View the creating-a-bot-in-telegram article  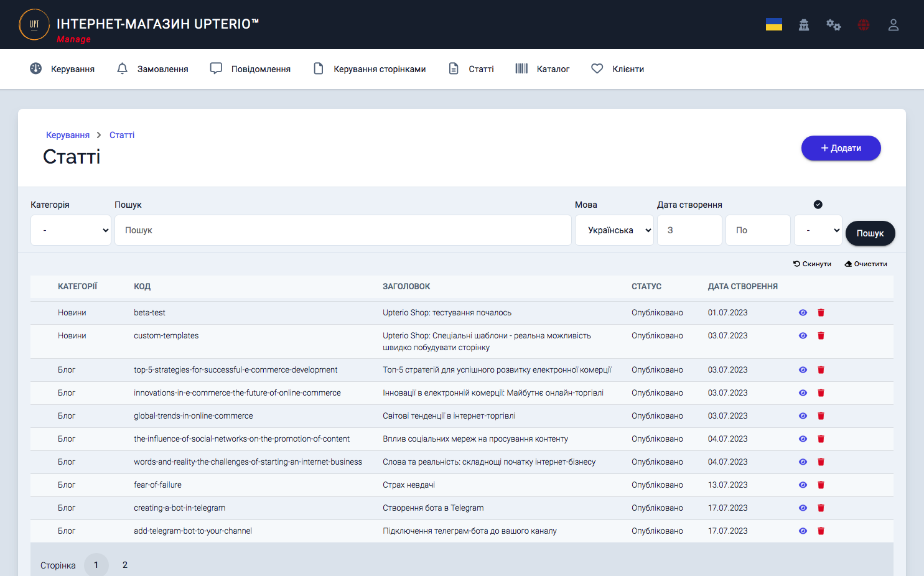point(803,508)
